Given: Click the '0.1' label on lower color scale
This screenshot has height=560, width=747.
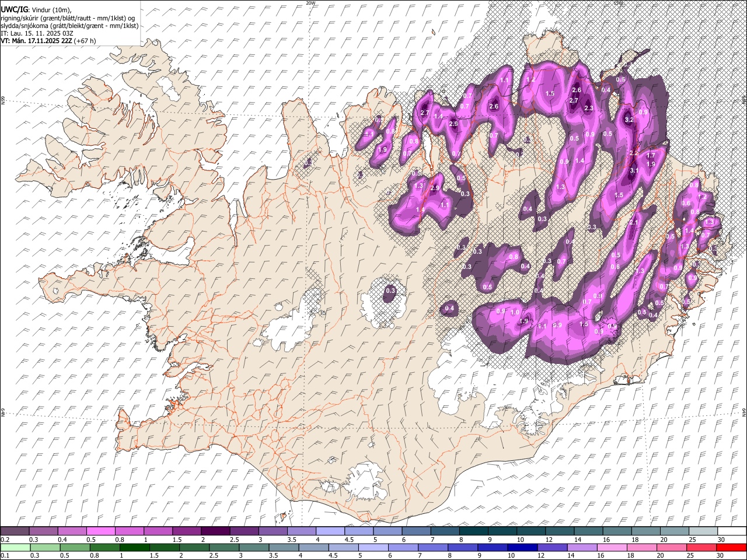Looking at the screenshot, I should (5, 555).
